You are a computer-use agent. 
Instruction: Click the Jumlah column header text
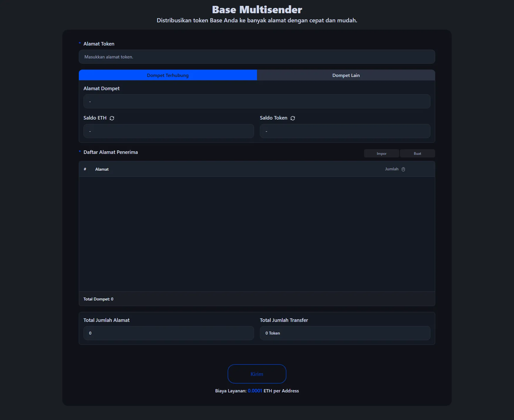click(x=391, y=169)
